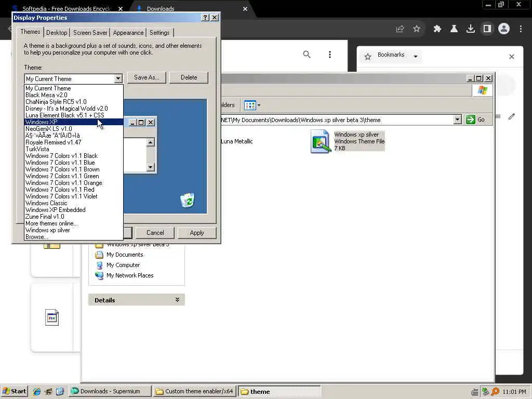Bookmark page with star icon

417,29
